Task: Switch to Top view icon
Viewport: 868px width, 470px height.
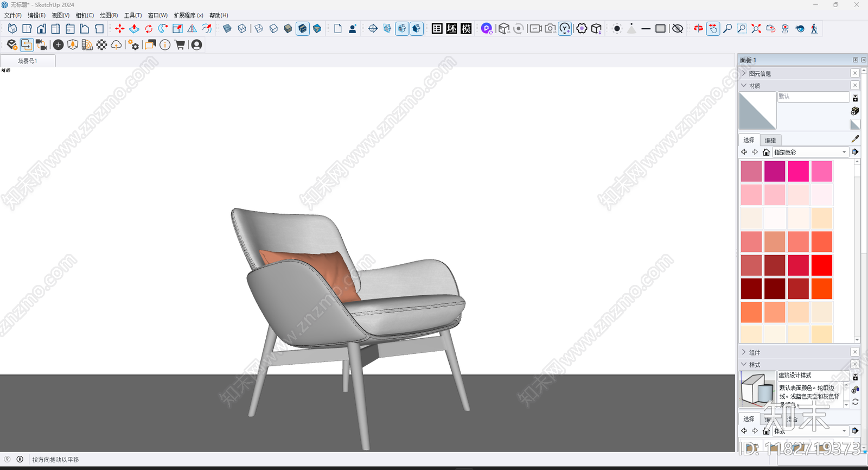Action: [x=27, y=28]
